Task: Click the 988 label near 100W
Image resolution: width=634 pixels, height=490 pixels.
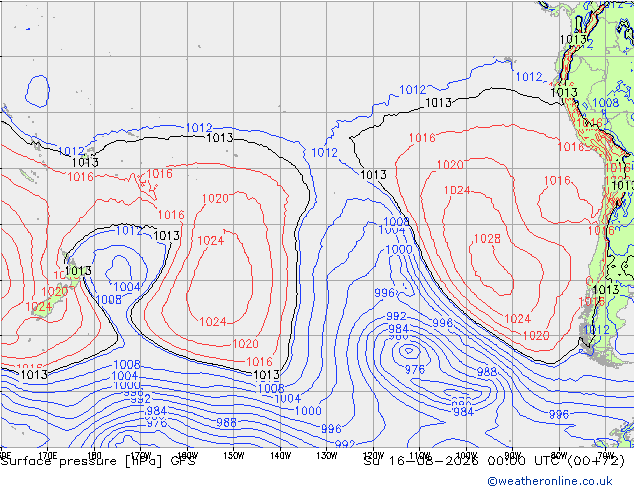Action: point(487,372)
